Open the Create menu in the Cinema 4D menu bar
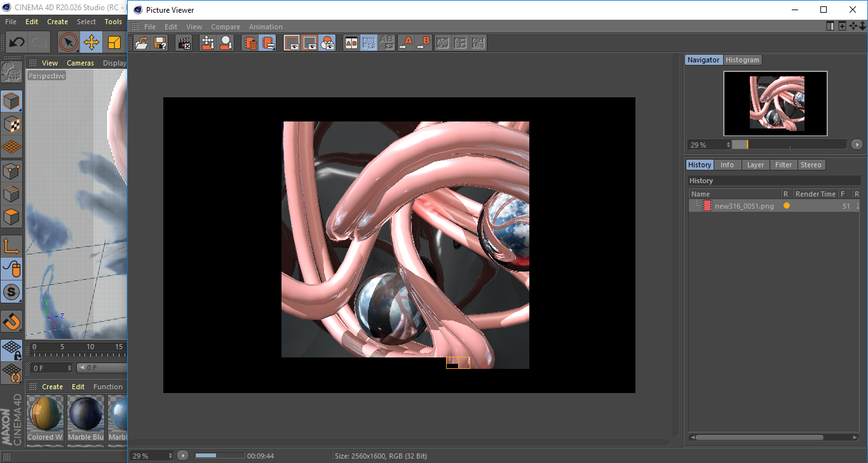This screenshot has width=868, height=463. tap(57, 22)
